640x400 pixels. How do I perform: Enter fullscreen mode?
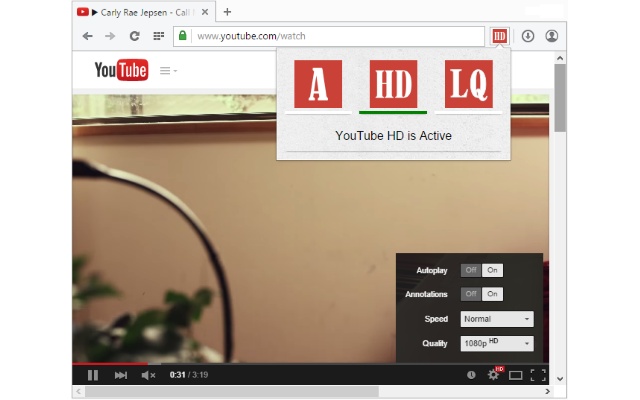coord(538,375)
